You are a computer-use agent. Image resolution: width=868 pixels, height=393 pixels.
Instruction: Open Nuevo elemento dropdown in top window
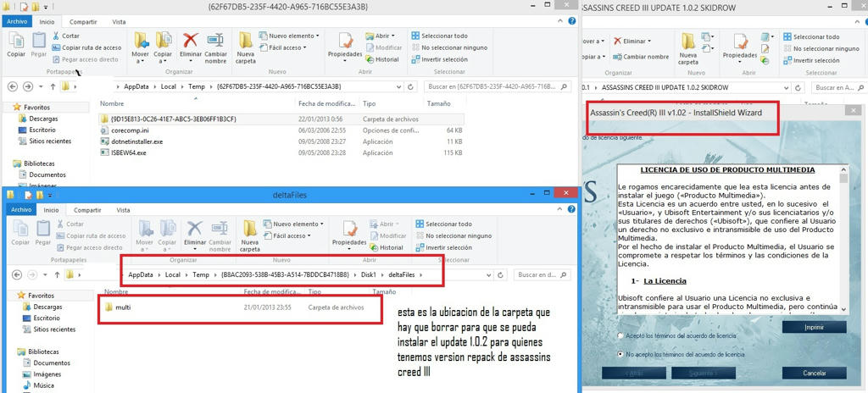[289, 36]
